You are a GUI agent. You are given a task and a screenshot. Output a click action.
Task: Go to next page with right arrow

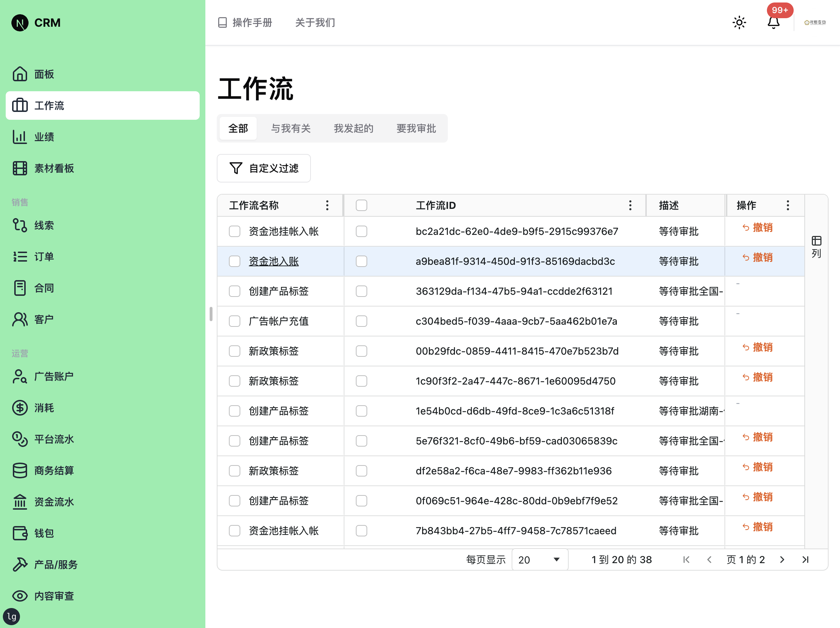(x=782, y=559)
